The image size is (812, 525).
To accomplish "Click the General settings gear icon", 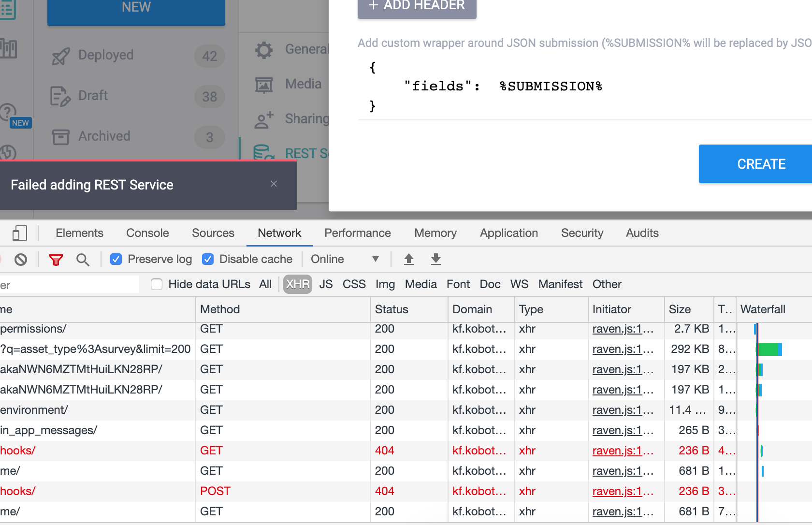I will [263, 49].
